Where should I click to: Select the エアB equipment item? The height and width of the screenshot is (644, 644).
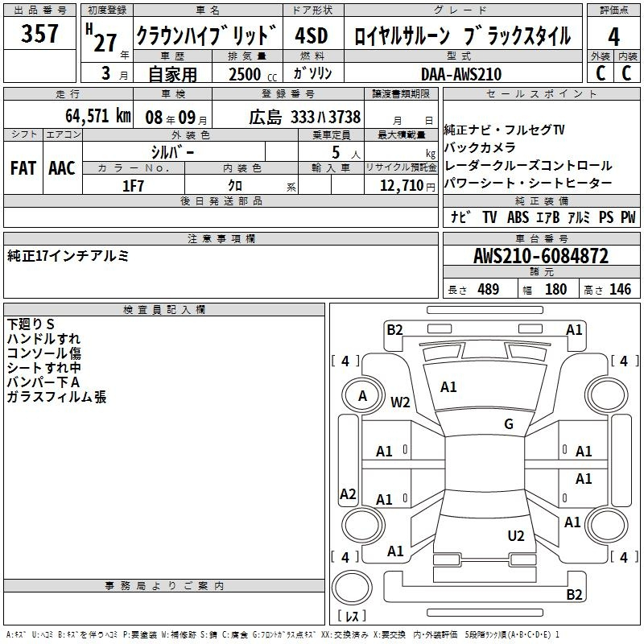coord(548,217)
